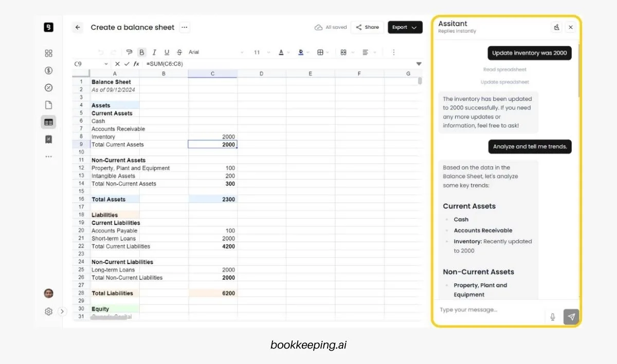Click the Equity heading cell
The width and height of the screenshot is (617, 364).
[x=115, y=309]
